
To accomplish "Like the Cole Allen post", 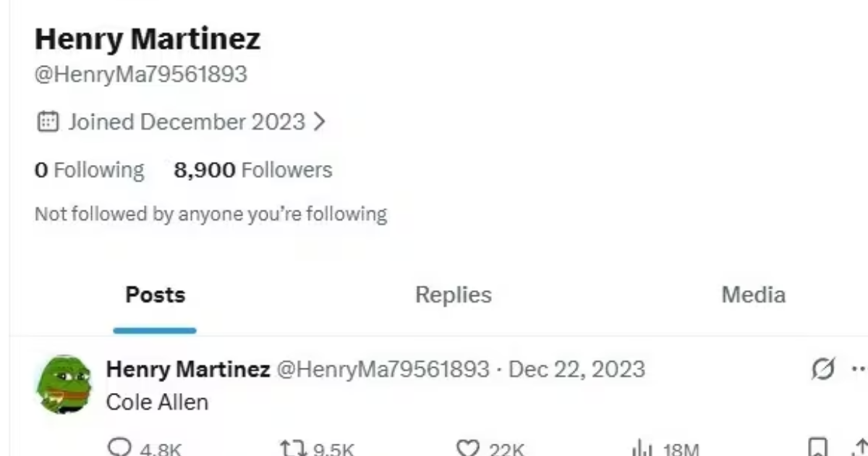I will point(469,448).
